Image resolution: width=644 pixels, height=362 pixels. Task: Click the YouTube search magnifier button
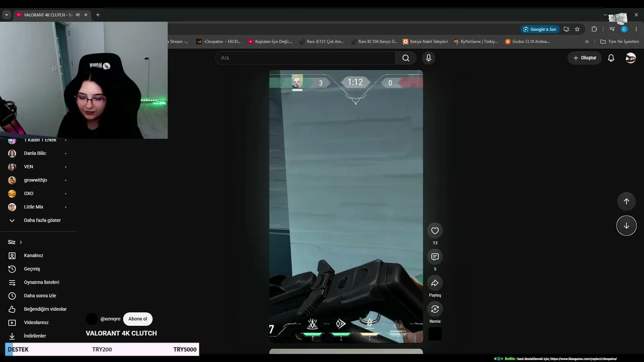[406, 58]
